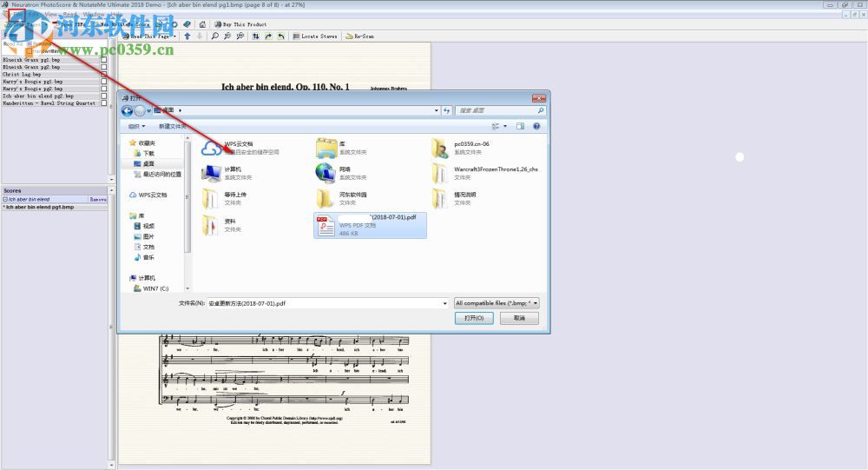Open the 组织 (Organize) dropdown menu
The image size is (868, 470).
click(136, 126)
